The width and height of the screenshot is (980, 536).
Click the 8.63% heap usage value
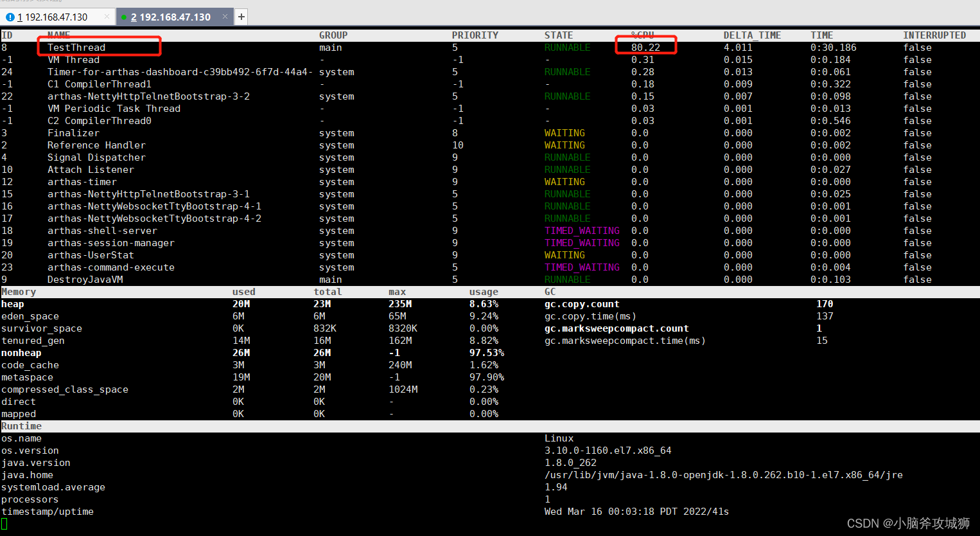(x=484, y=304)
